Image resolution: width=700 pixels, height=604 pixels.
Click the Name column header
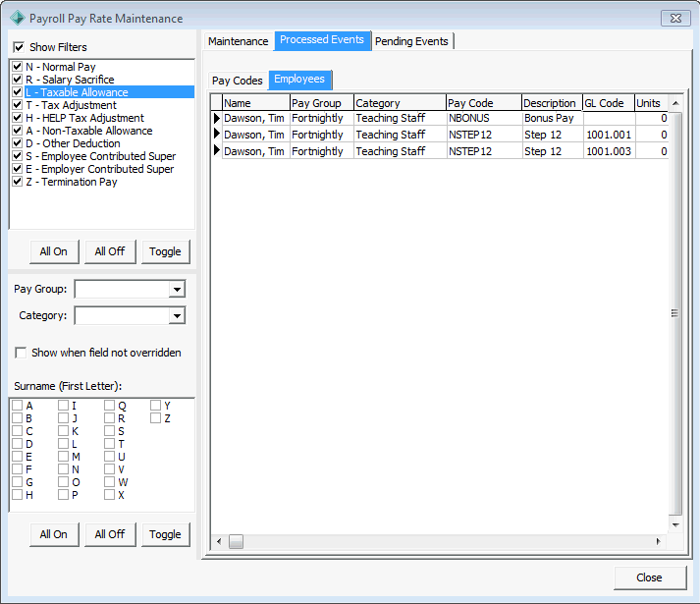[256, 103]
